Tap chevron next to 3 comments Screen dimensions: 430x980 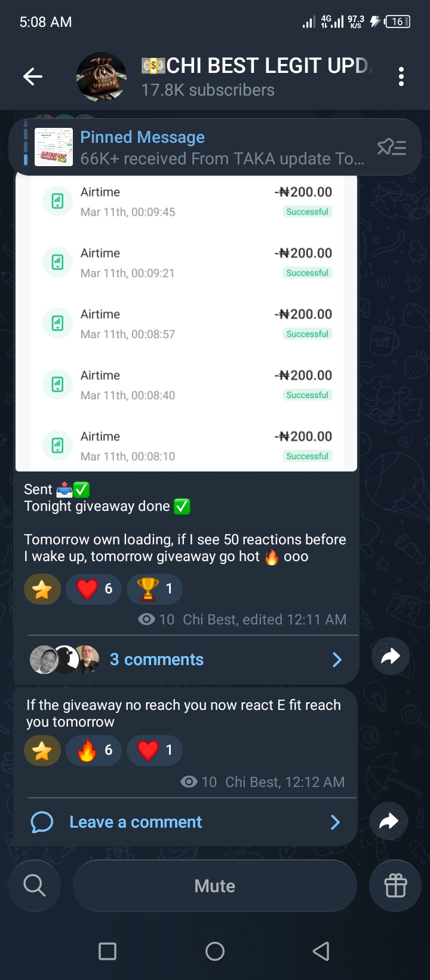(x=337, y=659)
